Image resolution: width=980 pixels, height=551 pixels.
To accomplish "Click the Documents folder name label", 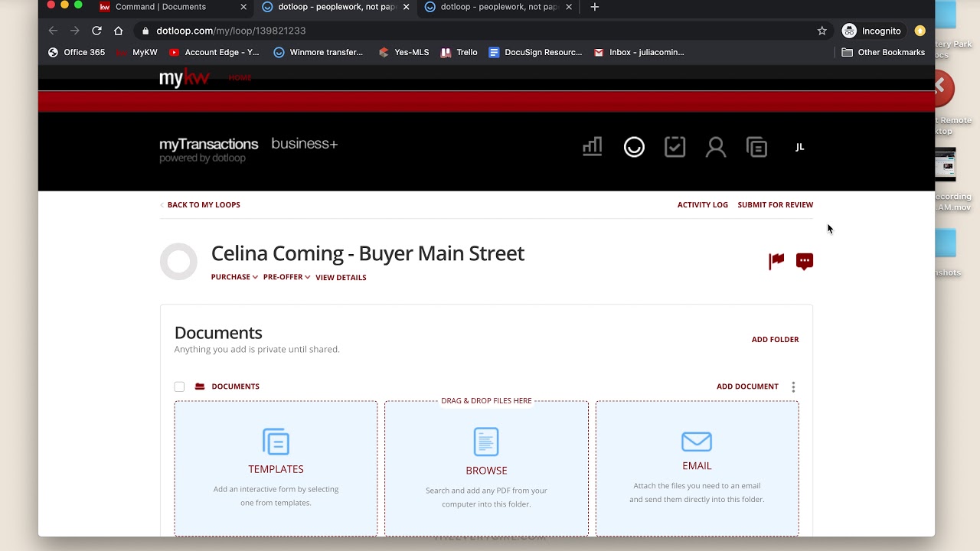I will click(x=235, y=386).
